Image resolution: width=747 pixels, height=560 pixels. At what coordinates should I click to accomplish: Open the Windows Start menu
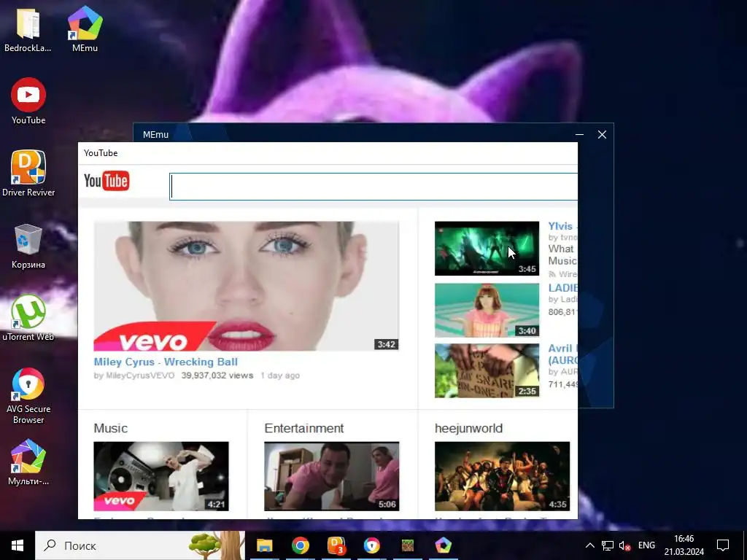tap(18, 545)
